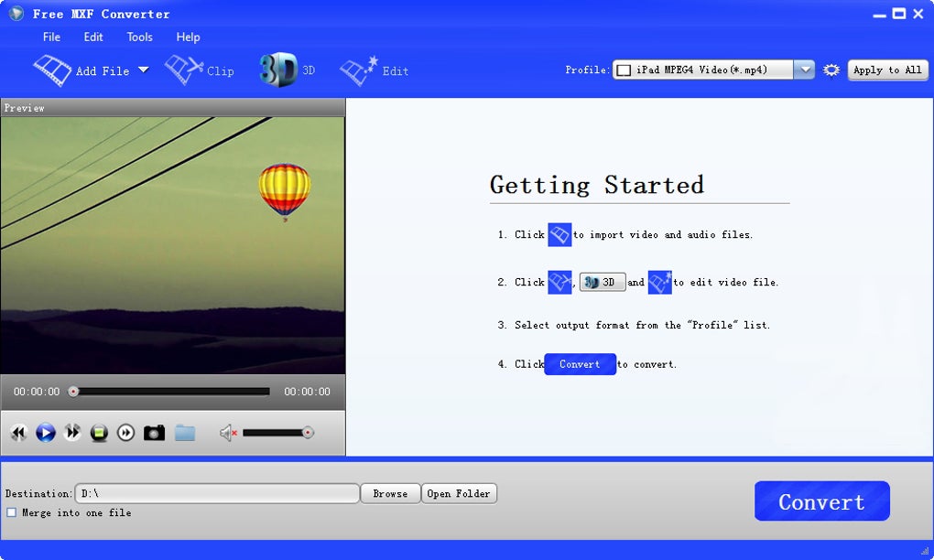Click the iPad MPEG4 Video profile field

[703, 70]
